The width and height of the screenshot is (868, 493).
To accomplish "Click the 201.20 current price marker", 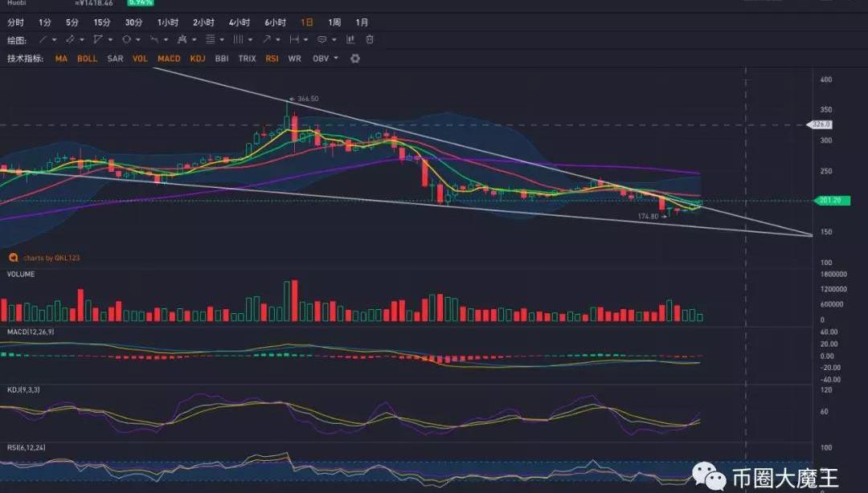I will coord(821,200).
